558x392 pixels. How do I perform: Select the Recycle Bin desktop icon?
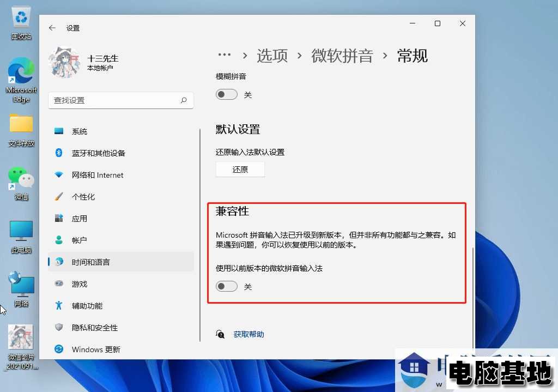(x=21, y=23)
